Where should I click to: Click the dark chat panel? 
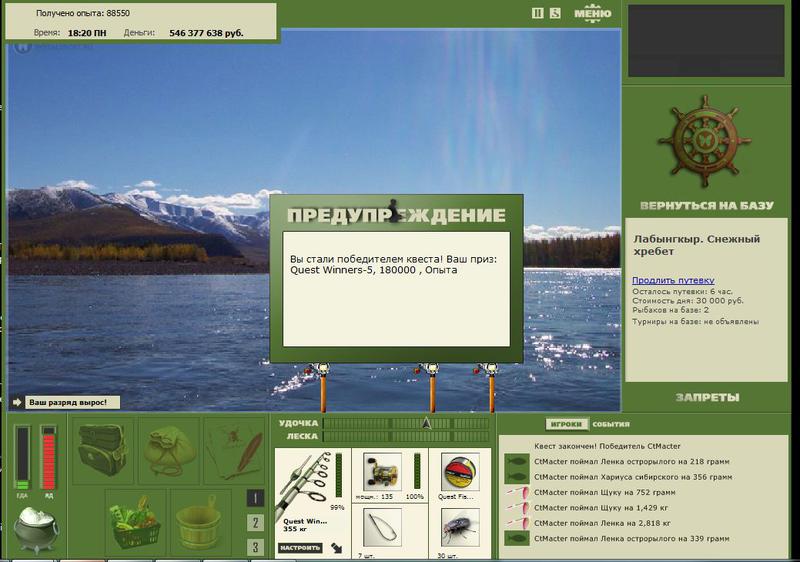tap(706, 41)
